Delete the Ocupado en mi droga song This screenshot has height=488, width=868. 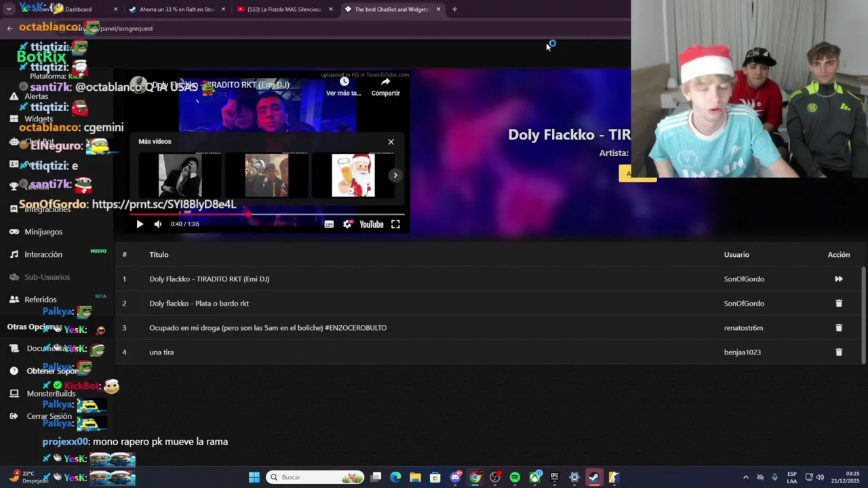click(839, 328)
